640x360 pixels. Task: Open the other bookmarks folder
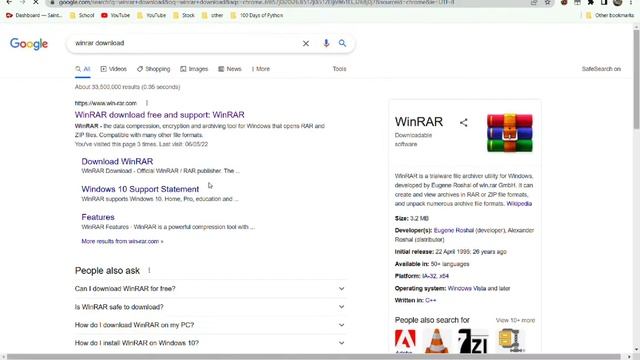click(x=212, y=16)
